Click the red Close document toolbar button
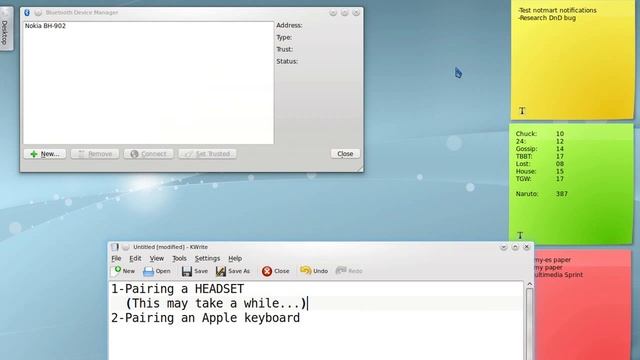The width and height of the screenshot is (640, 360). 276,271
